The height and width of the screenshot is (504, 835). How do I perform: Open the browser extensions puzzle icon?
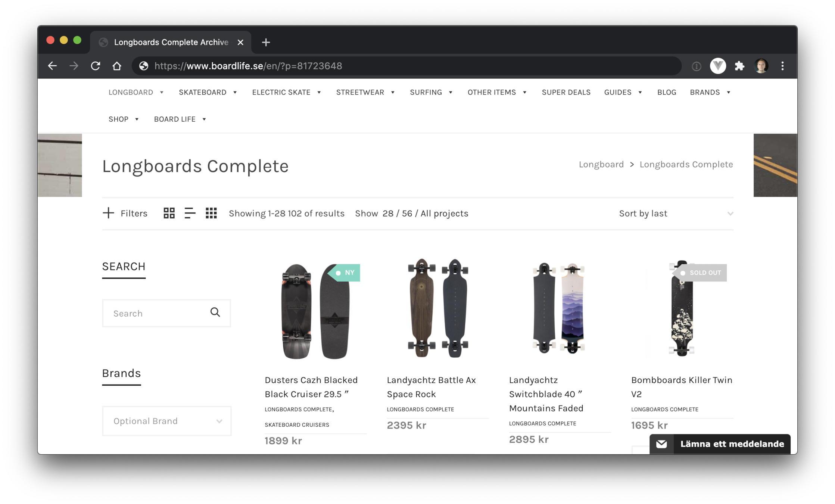(x=739, y=66)
